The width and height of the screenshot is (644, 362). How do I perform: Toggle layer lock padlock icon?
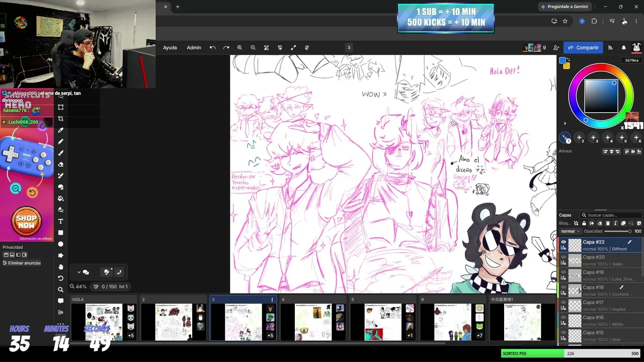[x=584, y=223]
